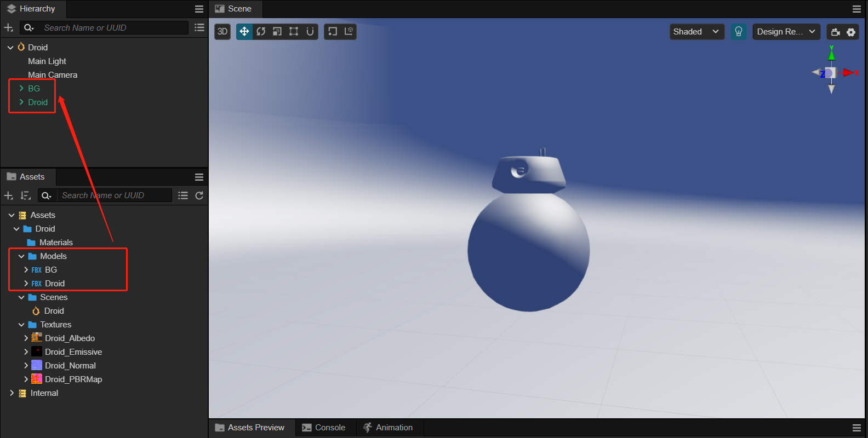Select the Droid_Normal texture thumbnail
This screenshot has width=868, height=438.
point(37,365)
